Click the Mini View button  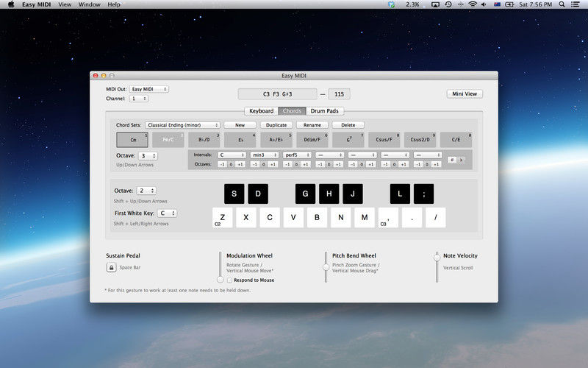[465, 94]
